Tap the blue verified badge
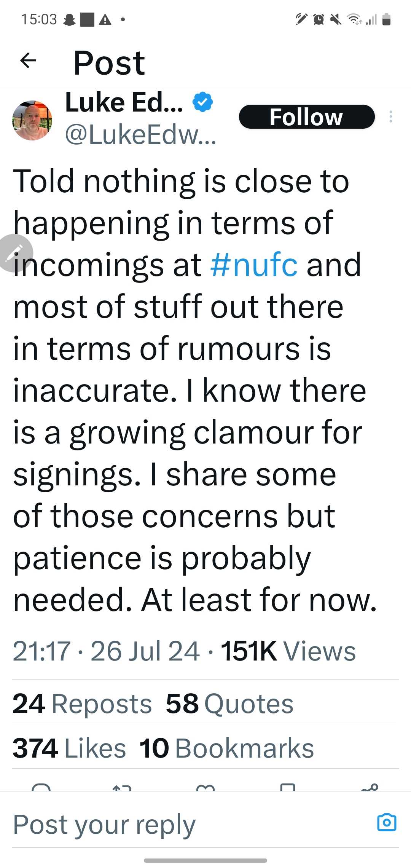 (x=202, y=102)
